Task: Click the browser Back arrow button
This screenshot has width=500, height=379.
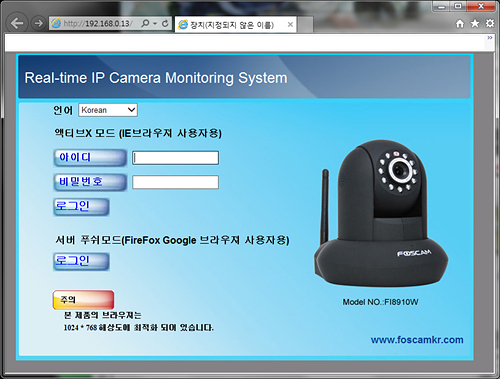Action: 16,23
